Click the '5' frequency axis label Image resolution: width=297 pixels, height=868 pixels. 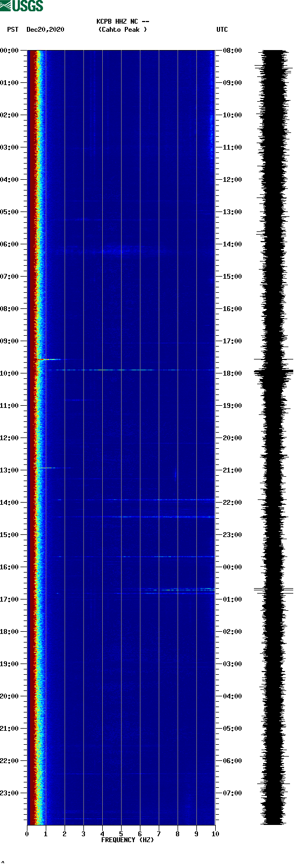[x=121, y=834]
